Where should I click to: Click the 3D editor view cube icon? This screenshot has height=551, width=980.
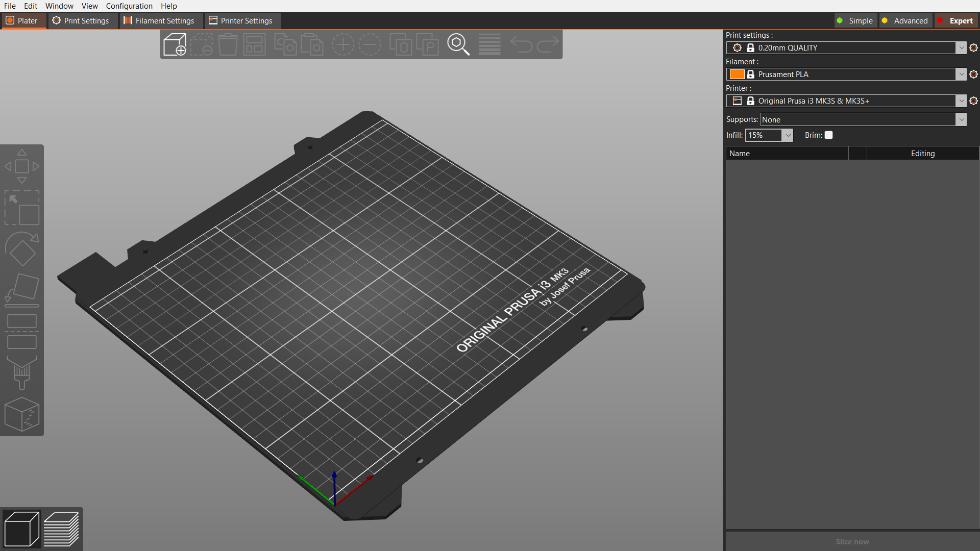coord(21,529)
